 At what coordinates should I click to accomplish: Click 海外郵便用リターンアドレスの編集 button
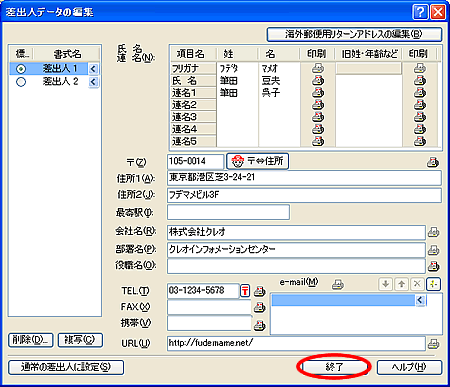coord(354,34)
